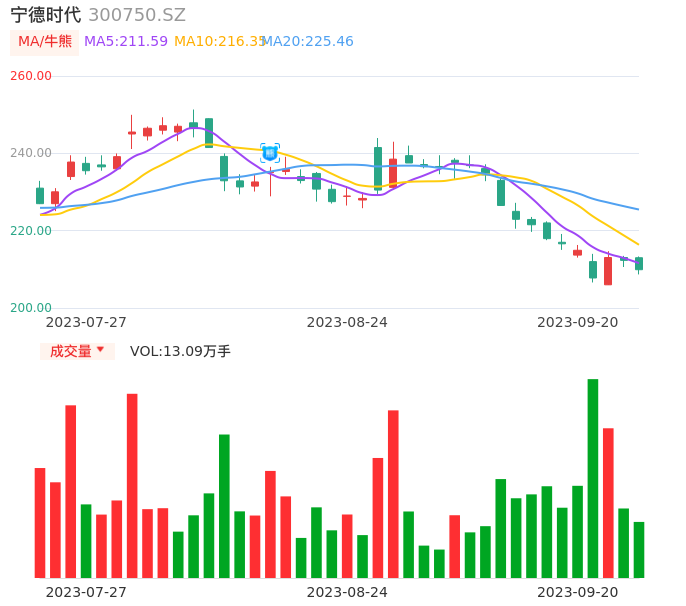This screenshot has height=606, width=686.
Task: Click the first green candlestick on the left
Action: 40,196
